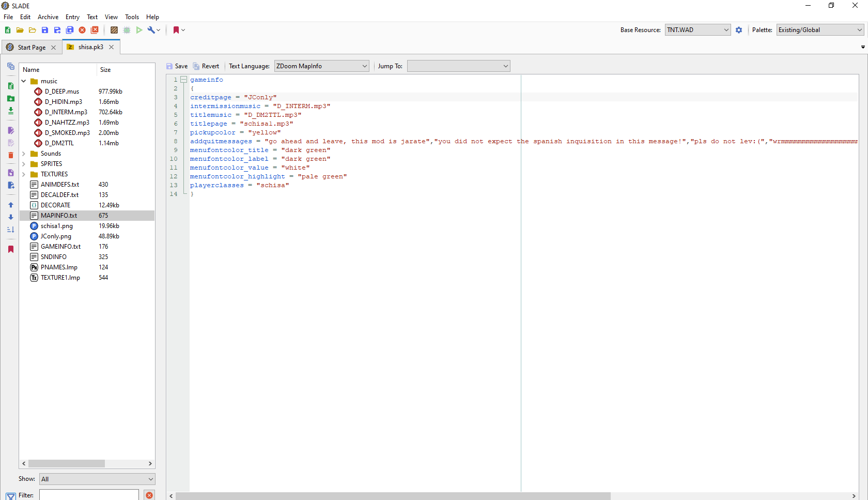Delete the selected entry with trash icon

tap(11, 155)
